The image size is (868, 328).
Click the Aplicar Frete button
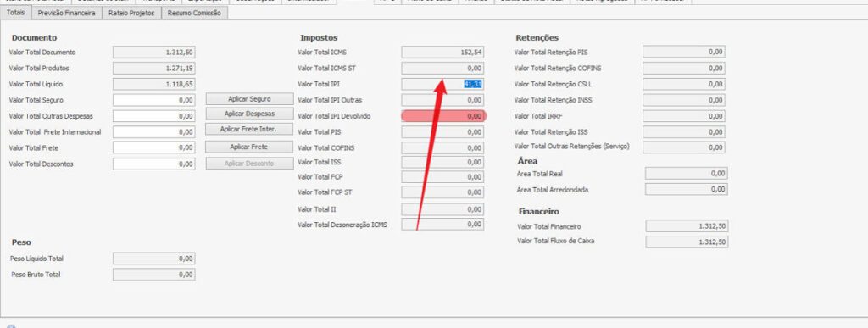tap(249, 147)
